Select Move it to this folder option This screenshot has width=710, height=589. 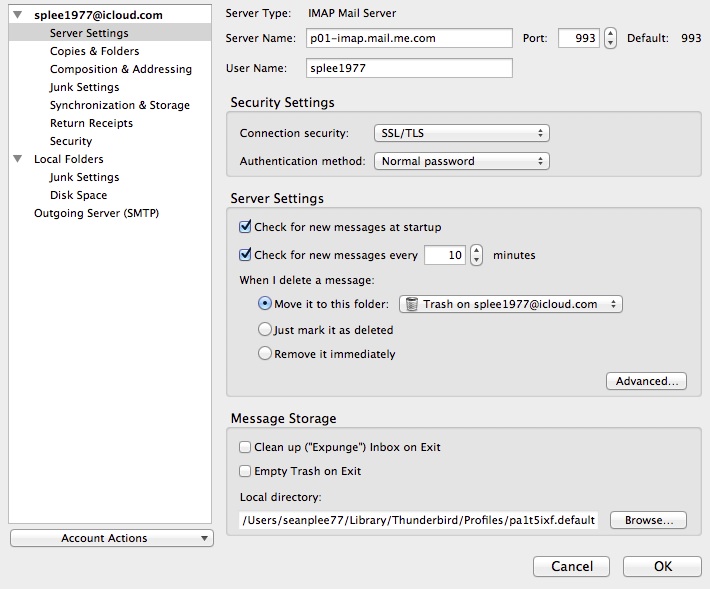(x=264, y=303)
